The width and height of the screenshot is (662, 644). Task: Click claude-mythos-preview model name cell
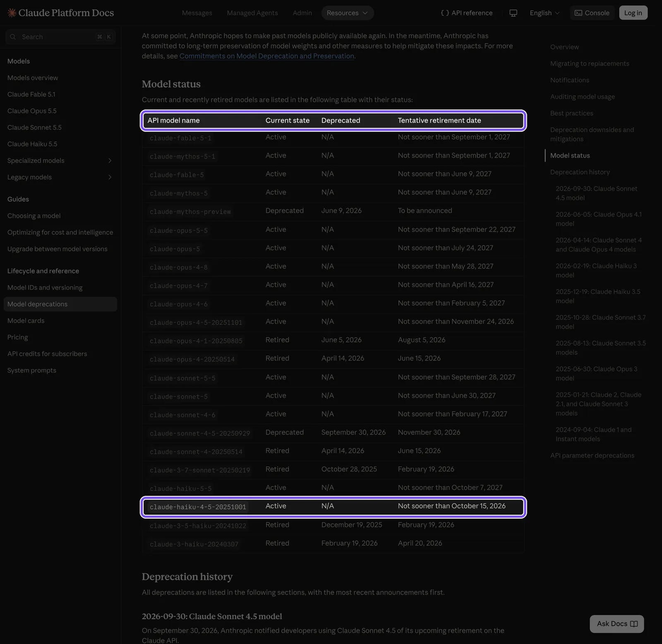pyautogui.click(x=190, y=212)
